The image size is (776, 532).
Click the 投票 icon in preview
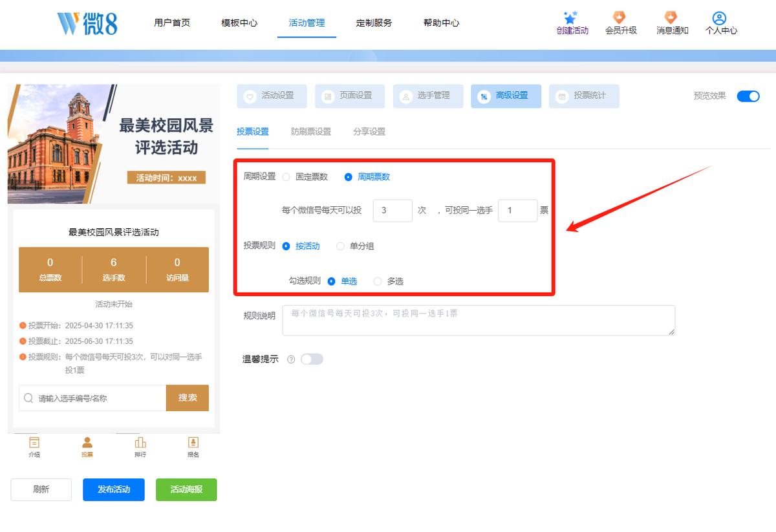tap(87, 442)
